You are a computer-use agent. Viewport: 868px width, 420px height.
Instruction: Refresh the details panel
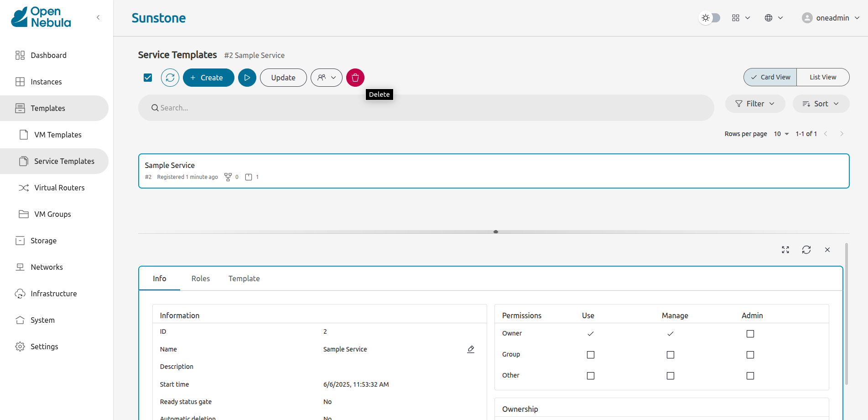coord(806,250)
